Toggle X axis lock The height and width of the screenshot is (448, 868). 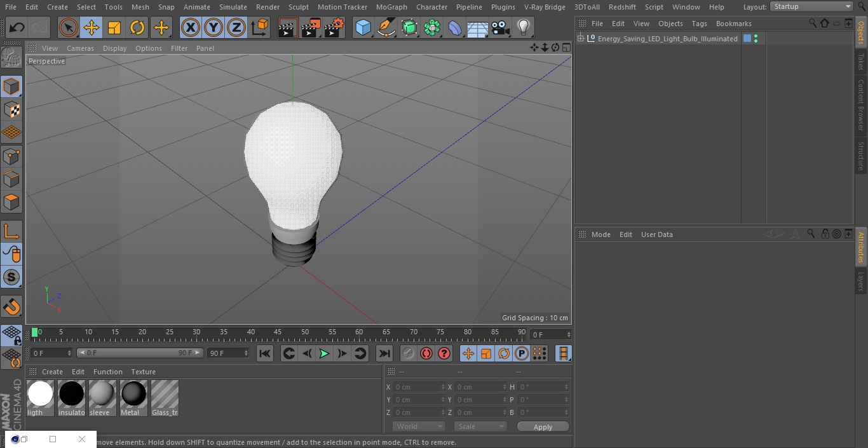(190, 27)
